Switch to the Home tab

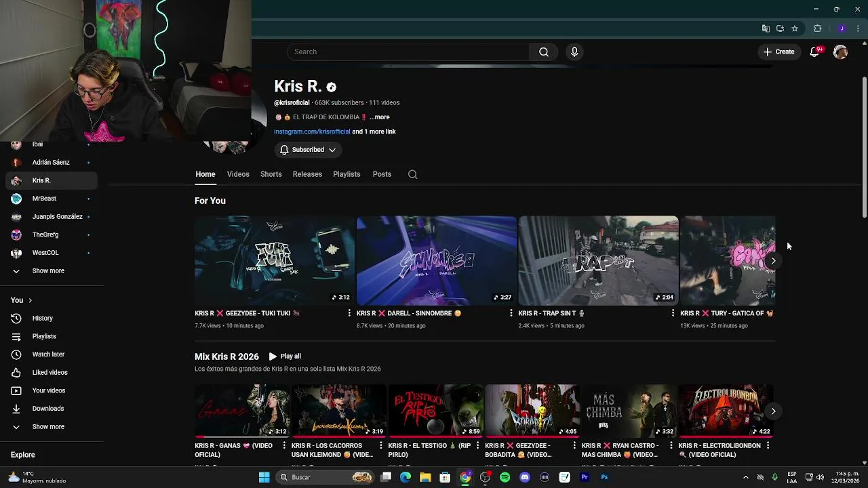(x=205, y=174)
